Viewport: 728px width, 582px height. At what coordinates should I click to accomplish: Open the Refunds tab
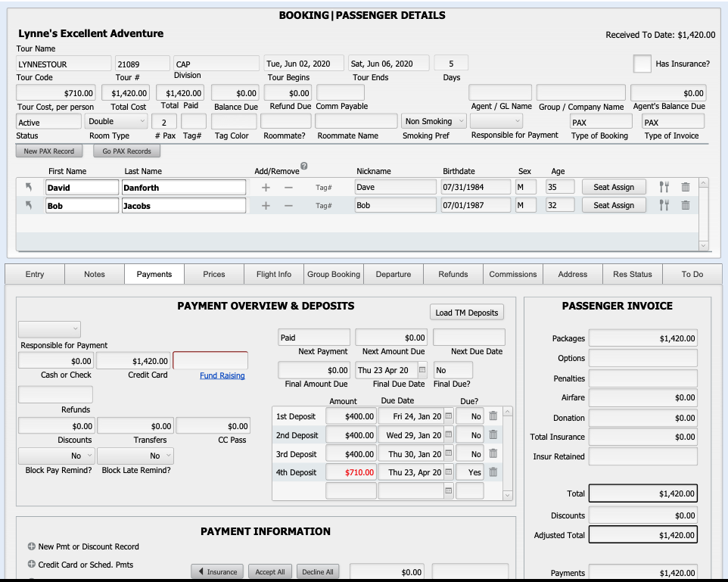click(x=453, y=274)
